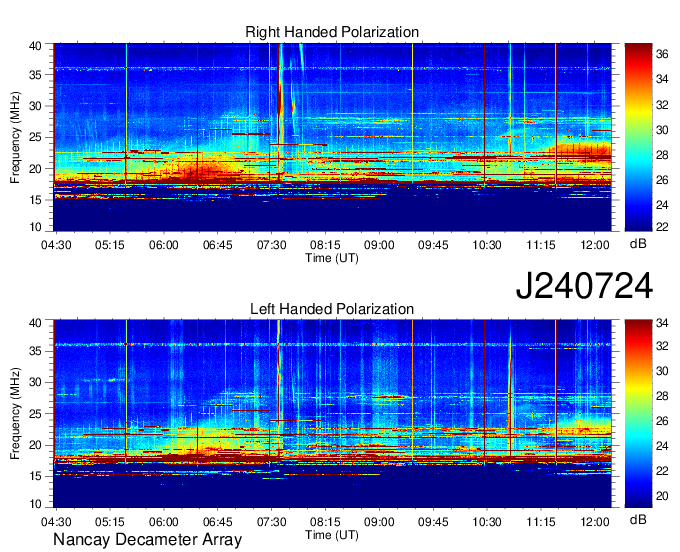Click the 11:15 time tick of Right Handed plot
The height and width of the screenshot is (552, 680).
tap(541, 245)
